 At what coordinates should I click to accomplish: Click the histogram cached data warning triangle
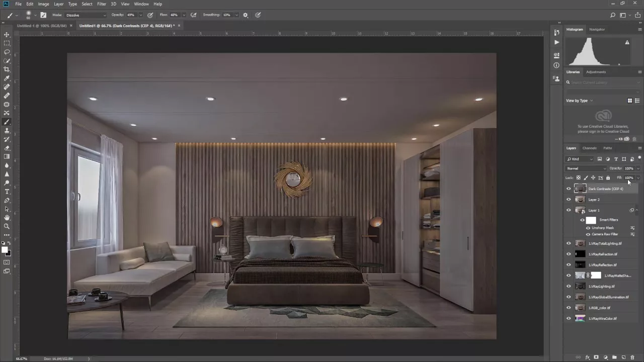pyautogui.click(x=627, y=43)
